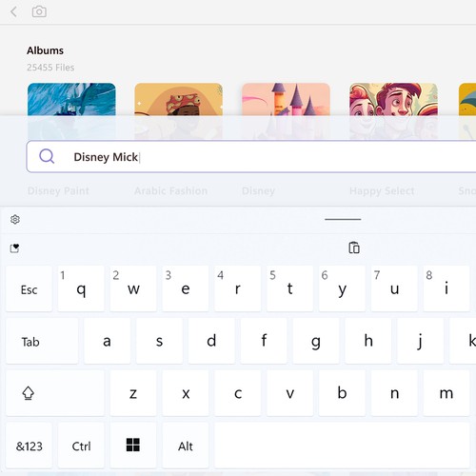Grab the keyboard drag handle bar

(x=343, y=219)
